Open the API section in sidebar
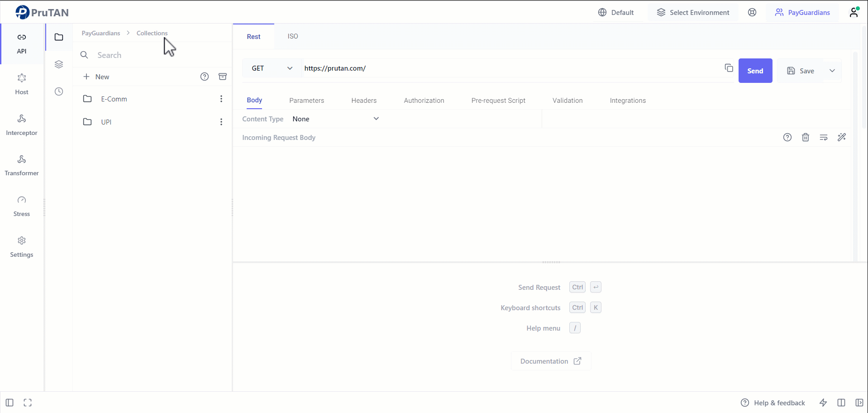This screenshot has height=413, width=868. [22, 43]
